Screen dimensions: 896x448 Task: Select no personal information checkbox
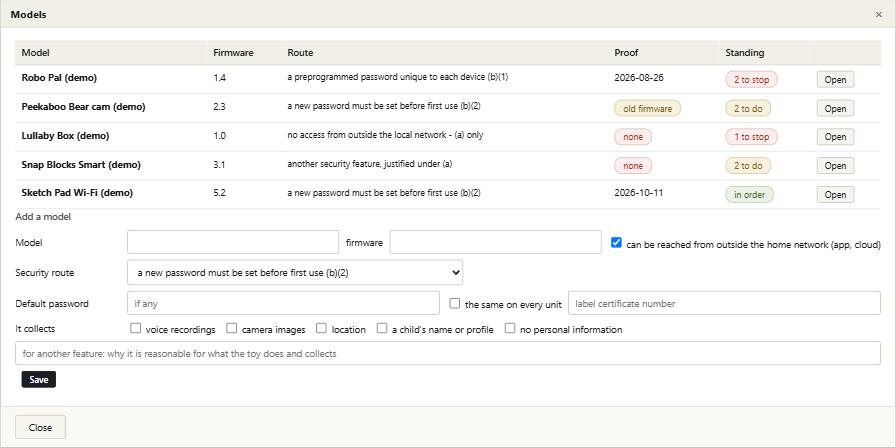[510, 329]
